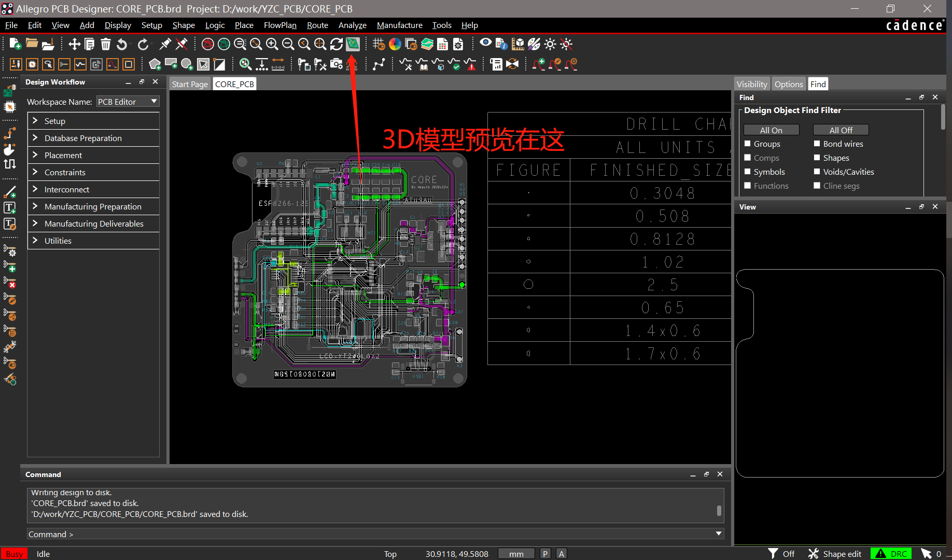Open the 3D canvas model preview icon
Screen dimensions: 952x560
click(x=353, y=44)
